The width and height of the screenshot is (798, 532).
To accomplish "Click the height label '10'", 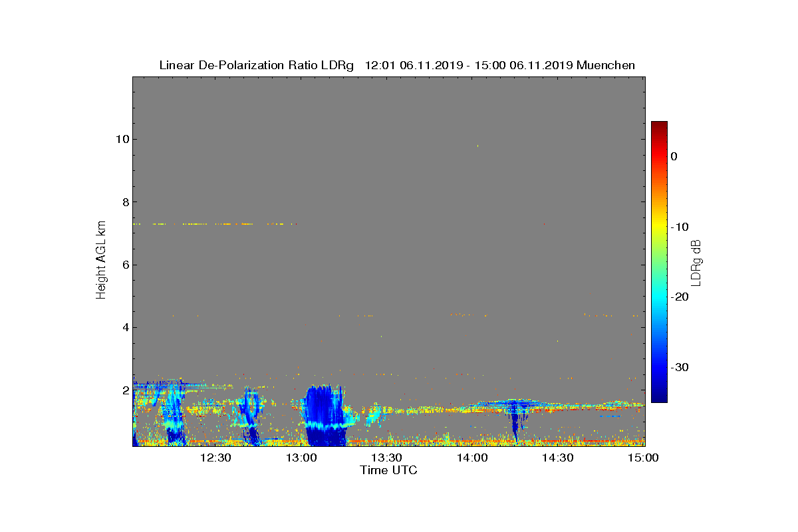I will click(122, 139).
